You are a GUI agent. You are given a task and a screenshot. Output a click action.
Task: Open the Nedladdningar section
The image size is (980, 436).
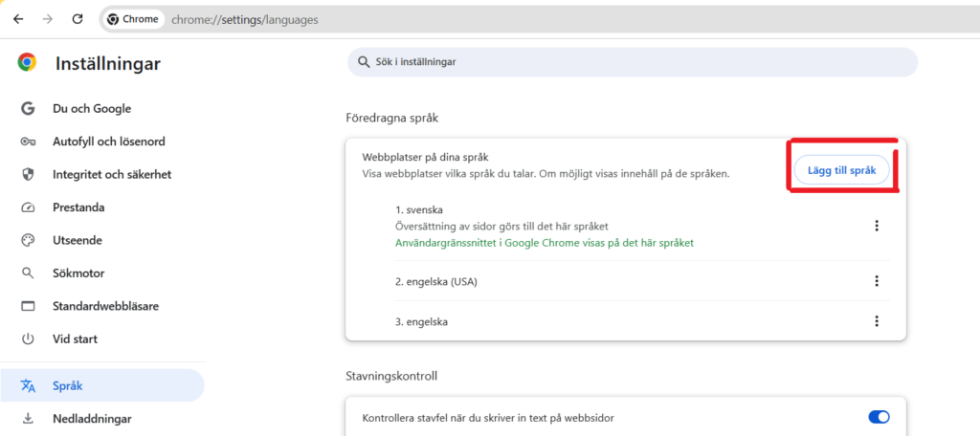click(92, 419)
